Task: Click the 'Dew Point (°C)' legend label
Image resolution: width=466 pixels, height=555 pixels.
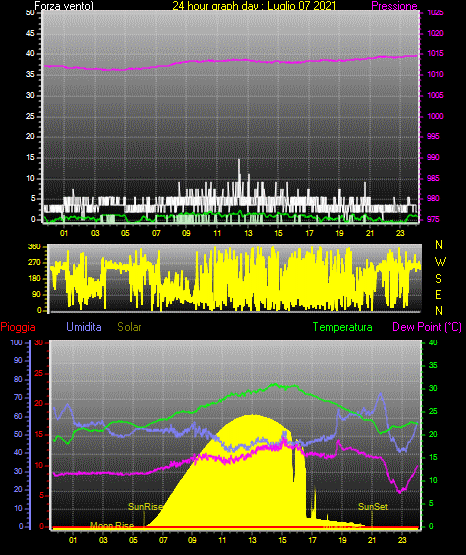Action: coord(427,327)
